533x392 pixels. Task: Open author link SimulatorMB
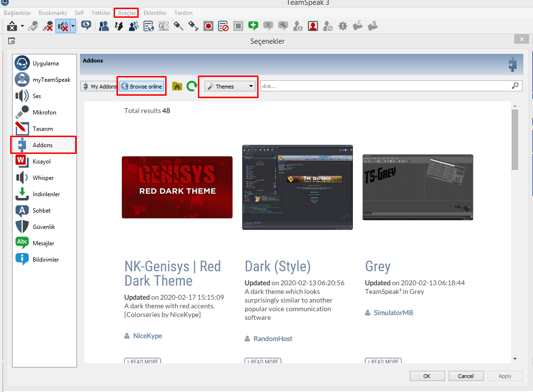click(x=393, y=313)
